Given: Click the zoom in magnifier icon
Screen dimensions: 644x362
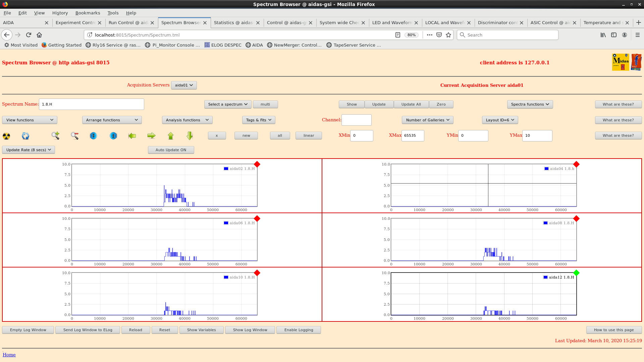Looking at the screenshot, I should (55, 136).
